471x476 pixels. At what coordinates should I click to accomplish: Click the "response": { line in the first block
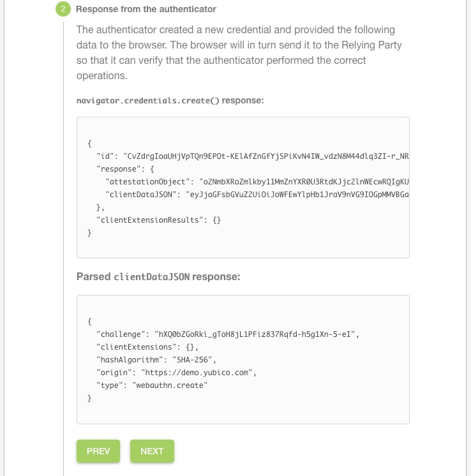[x=126, y=168]
